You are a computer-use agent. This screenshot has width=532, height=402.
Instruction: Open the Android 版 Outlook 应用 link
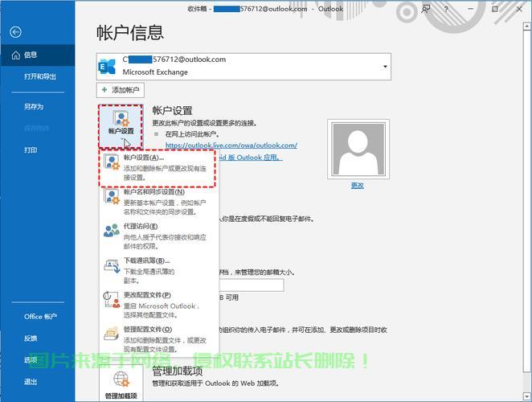[251, 158]
